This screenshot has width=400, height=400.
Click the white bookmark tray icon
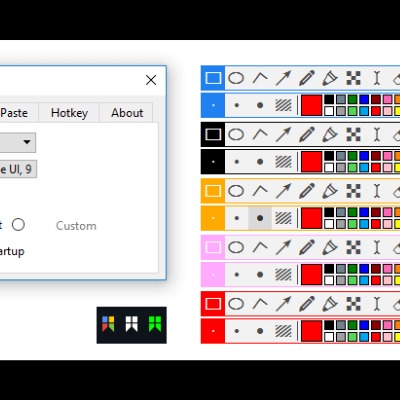tap(132, 324)
